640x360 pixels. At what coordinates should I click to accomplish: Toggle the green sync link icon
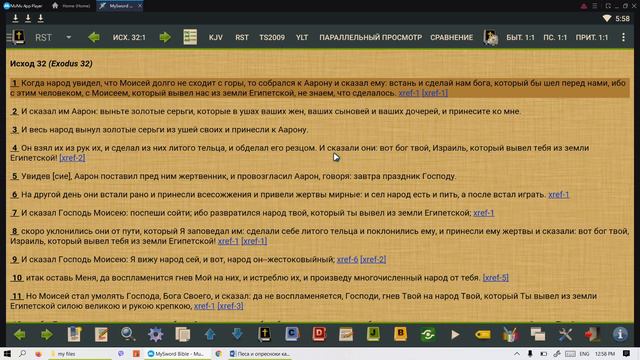point(428,335)
